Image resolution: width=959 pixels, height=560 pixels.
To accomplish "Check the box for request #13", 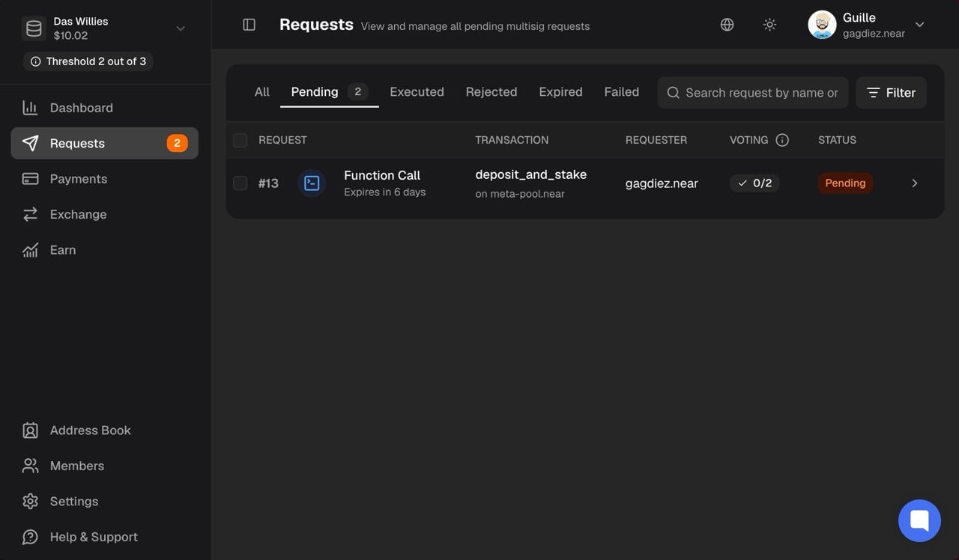I will pyautogui.click(x=240, y=183).
